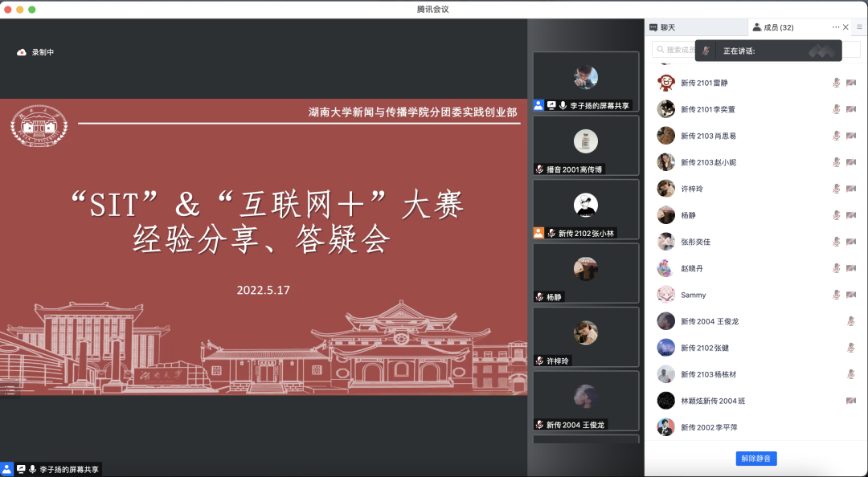868x477 pixels.
Task: Click camera icon next to 新传 2103 赵小妮
Action: tap(851, 162)
